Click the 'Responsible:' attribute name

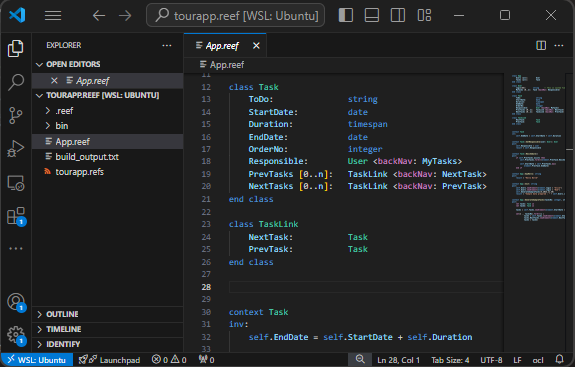click(x=278, y=161)
